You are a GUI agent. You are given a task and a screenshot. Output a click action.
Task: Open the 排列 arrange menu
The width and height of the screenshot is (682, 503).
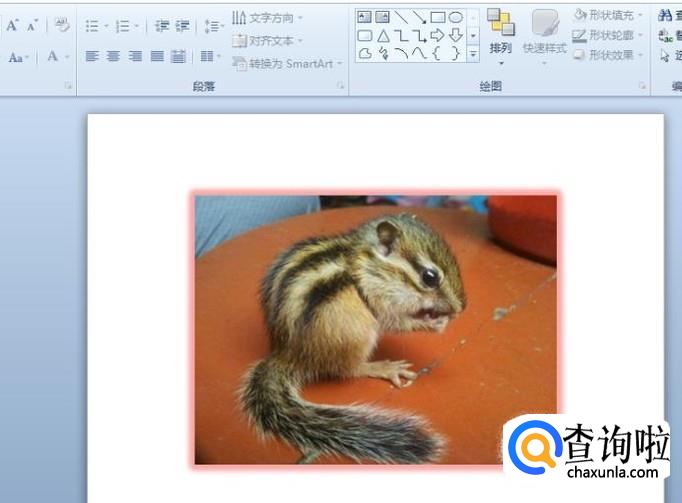click(x=500, y=38)
